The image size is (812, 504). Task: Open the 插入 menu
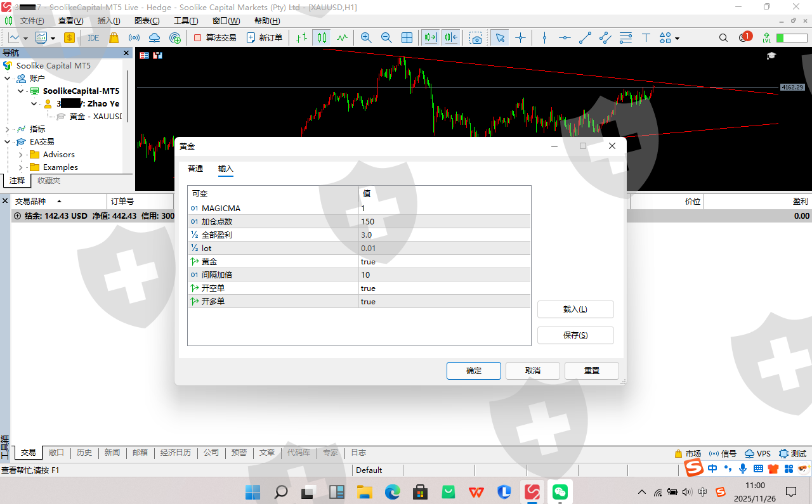[x=108, y=21]
